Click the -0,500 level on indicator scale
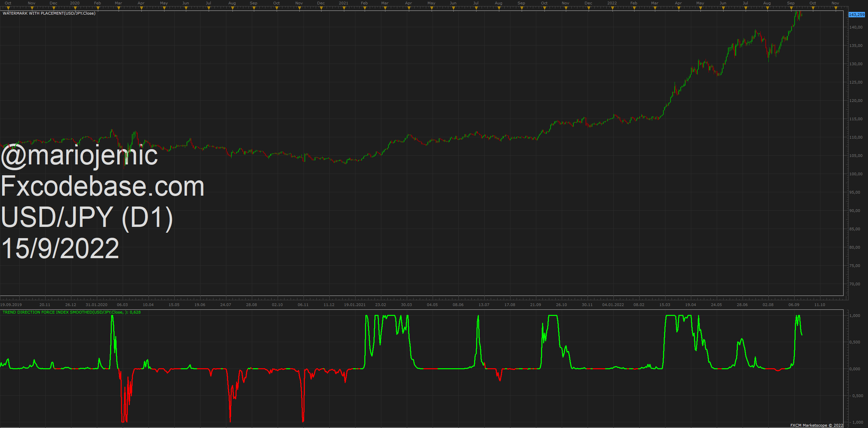 click(855, 396)
